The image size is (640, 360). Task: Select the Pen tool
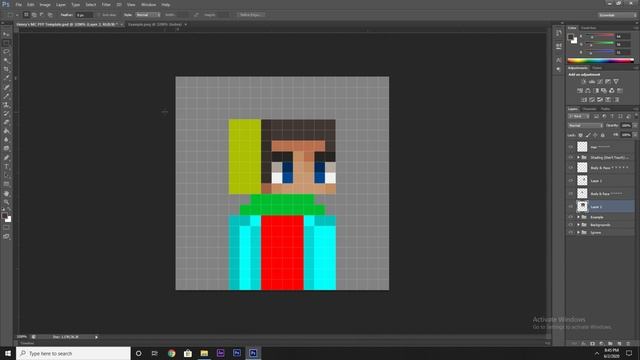[6, 158]
